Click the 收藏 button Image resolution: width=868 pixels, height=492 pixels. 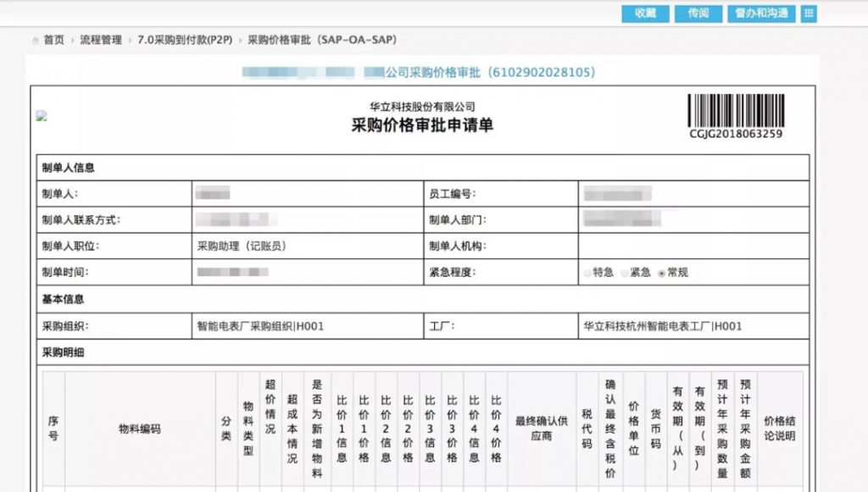645,14
